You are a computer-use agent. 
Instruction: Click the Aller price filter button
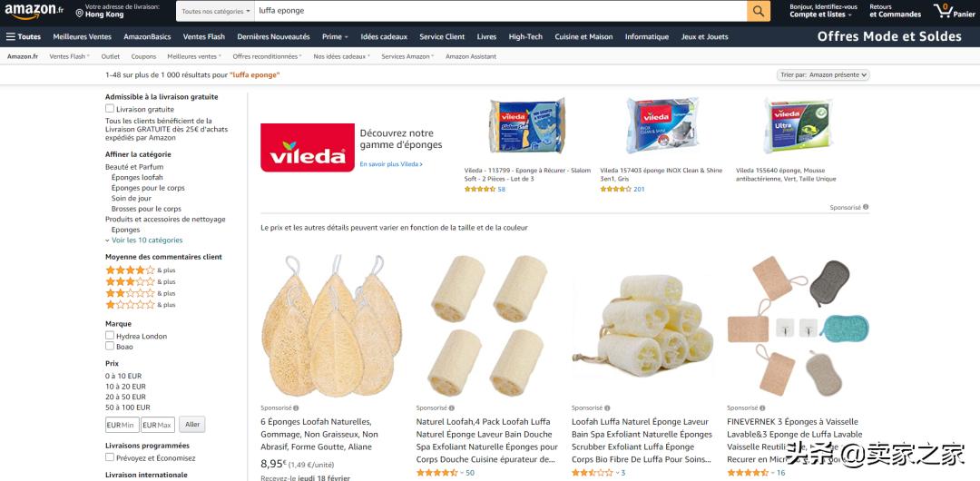(191, 425)
